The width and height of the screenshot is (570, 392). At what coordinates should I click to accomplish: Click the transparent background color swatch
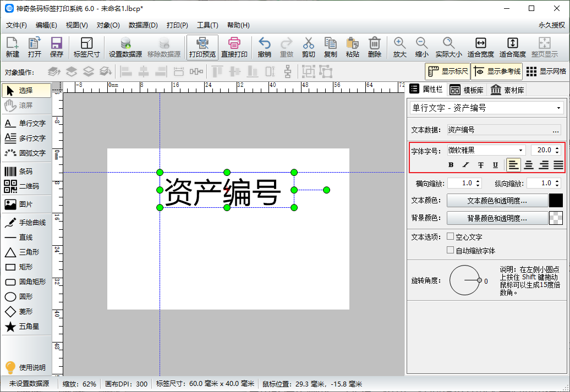556,218
